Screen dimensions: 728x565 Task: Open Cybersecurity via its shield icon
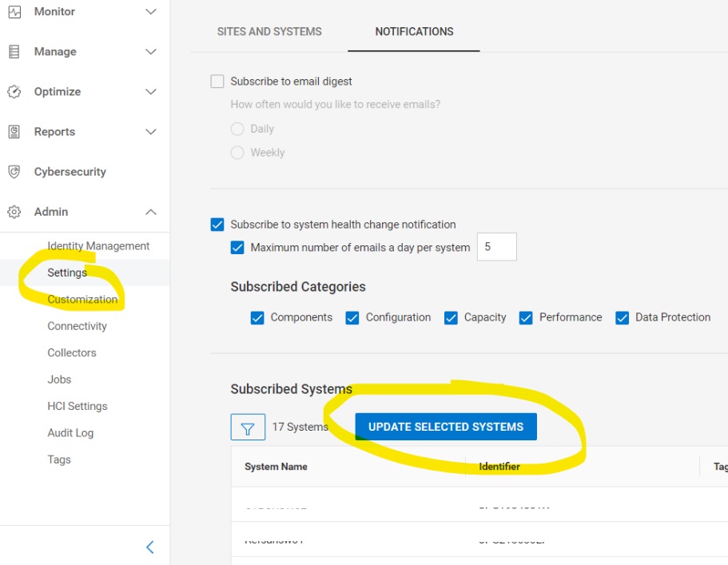[14, 172]
